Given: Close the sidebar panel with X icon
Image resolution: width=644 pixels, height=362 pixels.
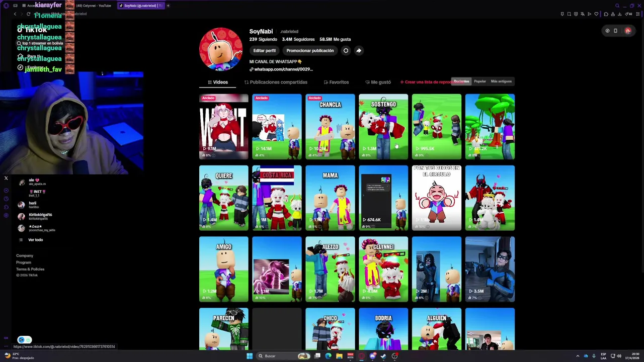Looking at the screenshot, I should 6,178.
